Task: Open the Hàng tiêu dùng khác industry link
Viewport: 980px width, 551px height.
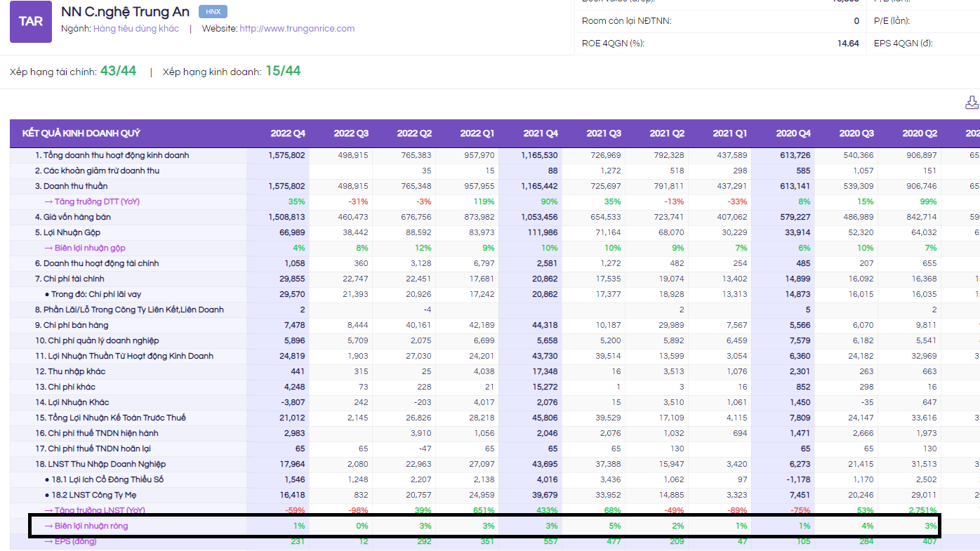Action: [x=136, y=29]
